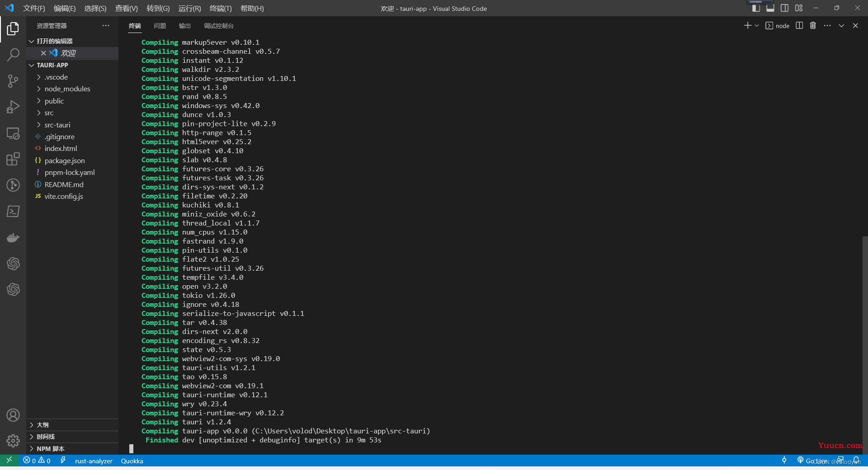Open Source Control view icon
This screenshot has width=868, height=470.
pos(13,81)
